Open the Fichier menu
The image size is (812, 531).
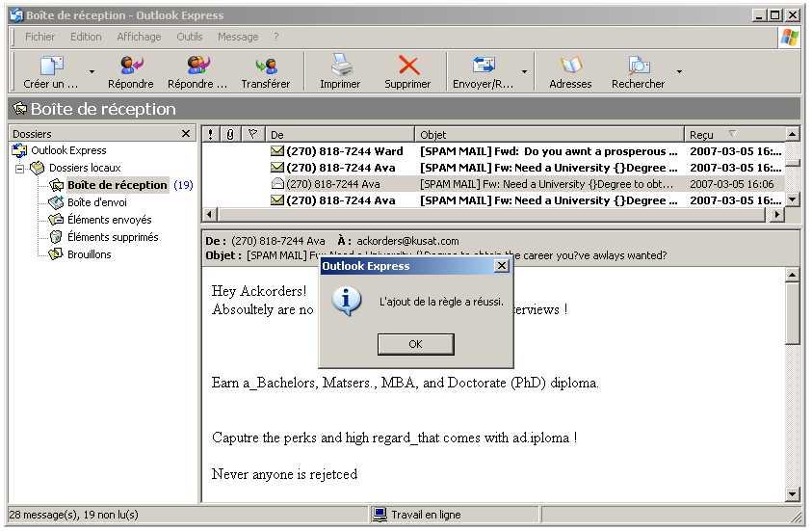coord(39,37)
